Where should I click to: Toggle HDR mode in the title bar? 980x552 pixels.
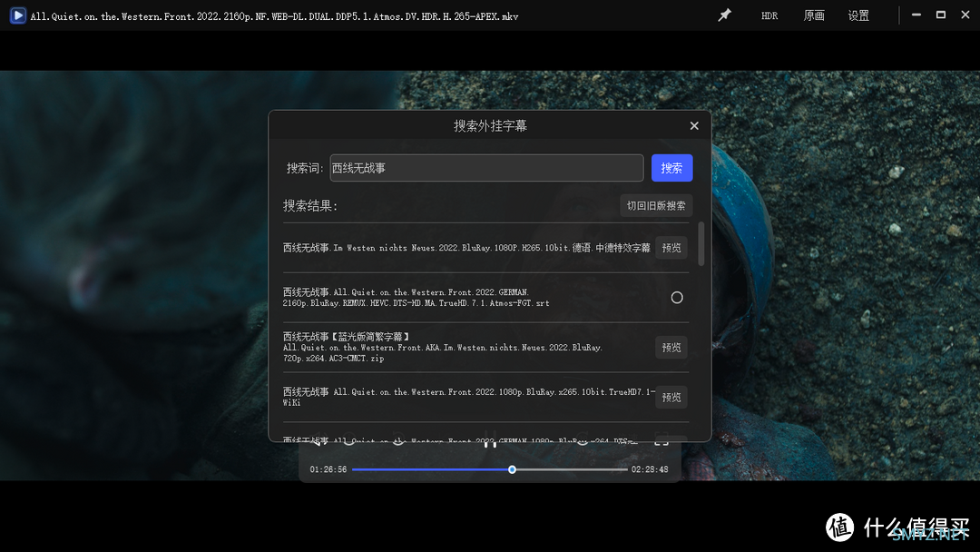[769, 15]
